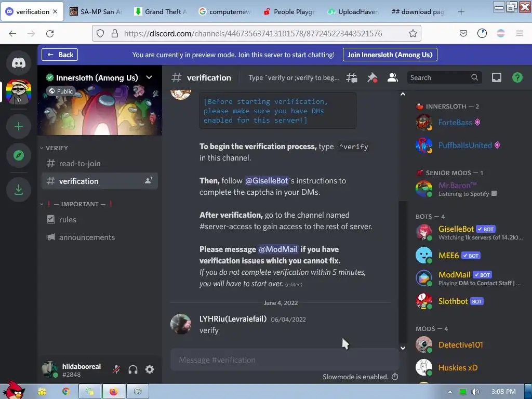Click Message #verification input field
Viewport: 532px width, 399px height.
pos(284,360)
